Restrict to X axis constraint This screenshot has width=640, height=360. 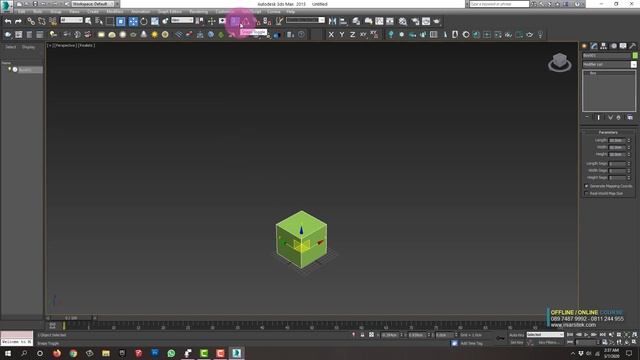331,35
